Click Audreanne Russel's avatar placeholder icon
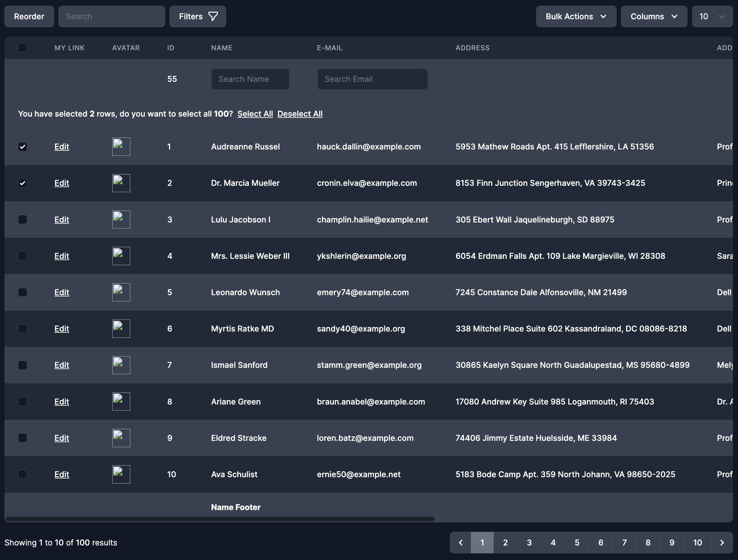Image resolution: width=738 pixels, height=560 pixels. tap(121, 146)
